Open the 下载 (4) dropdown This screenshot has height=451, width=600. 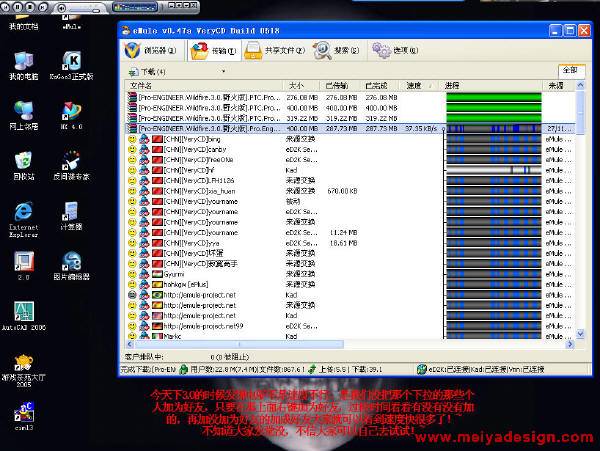coord(223,71)
